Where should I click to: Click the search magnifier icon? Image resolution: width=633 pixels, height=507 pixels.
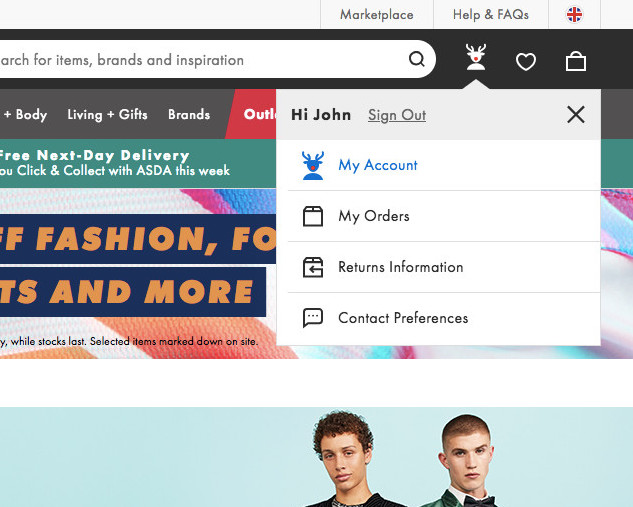click(x=416, y=60)
